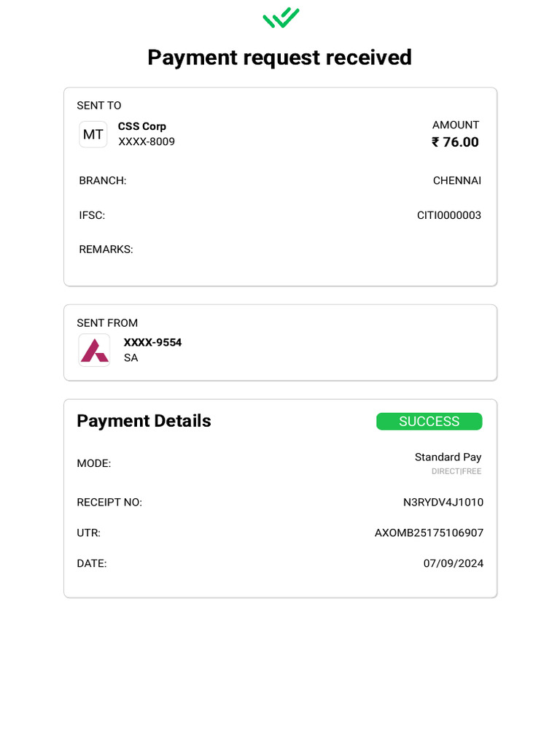Click sender account number XXXX-9554
The height and width of the screenshot is (747, 560).
point(152,342)
